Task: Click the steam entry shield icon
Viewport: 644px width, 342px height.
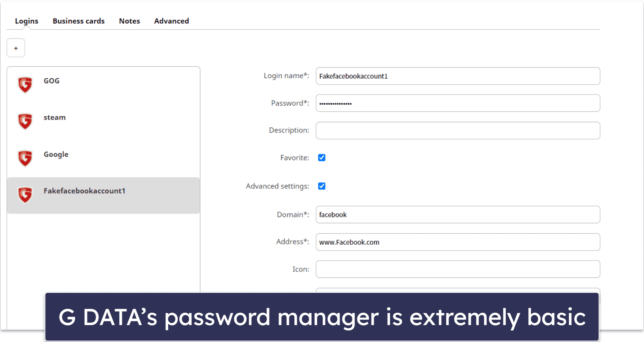Action: tap(25, 121)
